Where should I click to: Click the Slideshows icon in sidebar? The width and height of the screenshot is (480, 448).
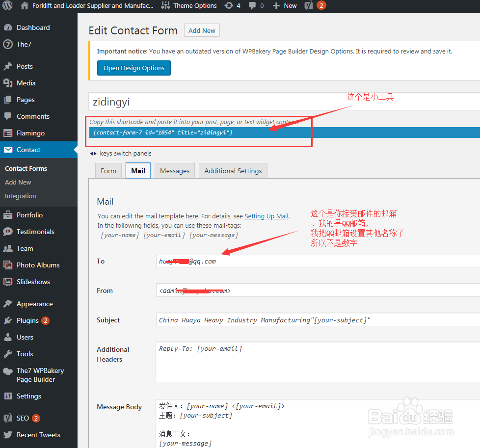[x=8, y=282]
